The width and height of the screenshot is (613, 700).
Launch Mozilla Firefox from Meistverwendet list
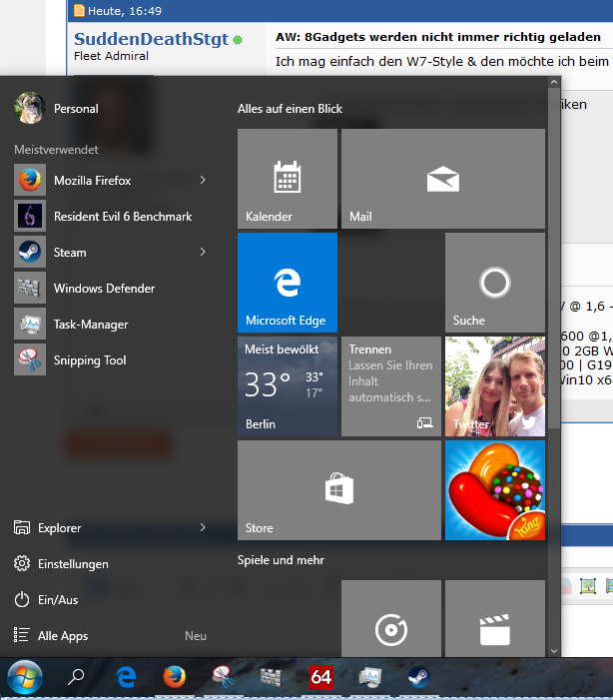93,181
